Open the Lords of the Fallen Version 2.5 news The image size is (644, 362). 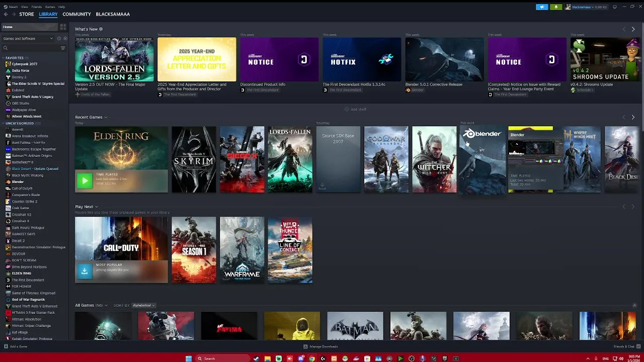[114, 59]
